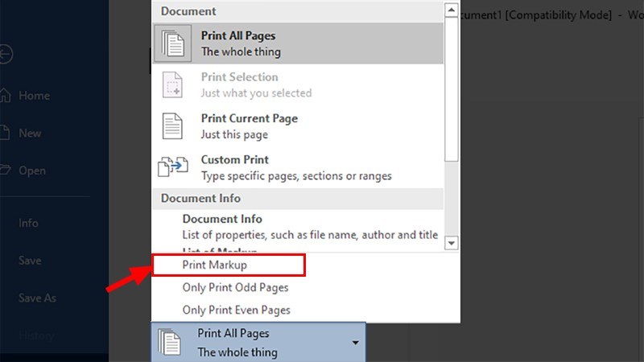Screen dimensions: 644x362
Task: Enable Only Print Even Pages
Action: pyautogui.click(x=236, y=310)
